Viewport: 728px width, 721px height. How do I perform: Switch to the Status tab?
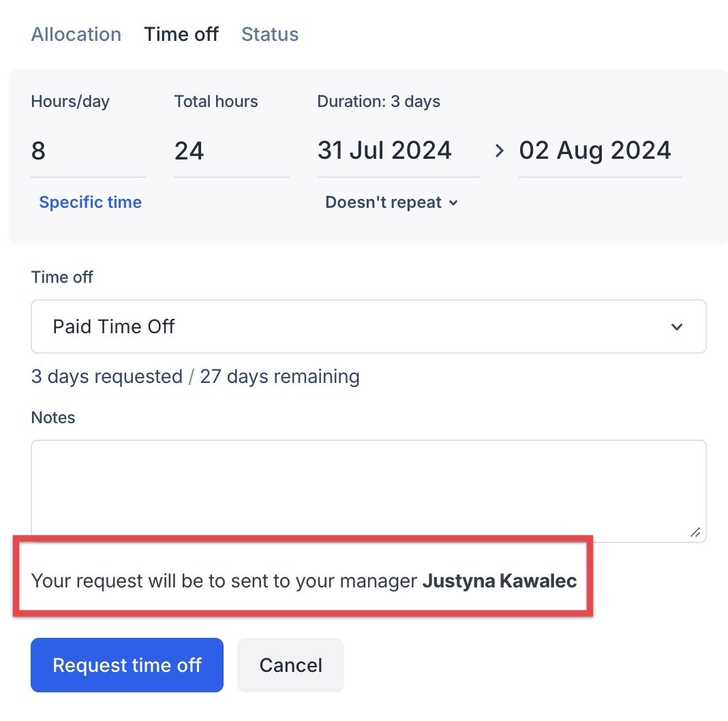click(269, 34)
